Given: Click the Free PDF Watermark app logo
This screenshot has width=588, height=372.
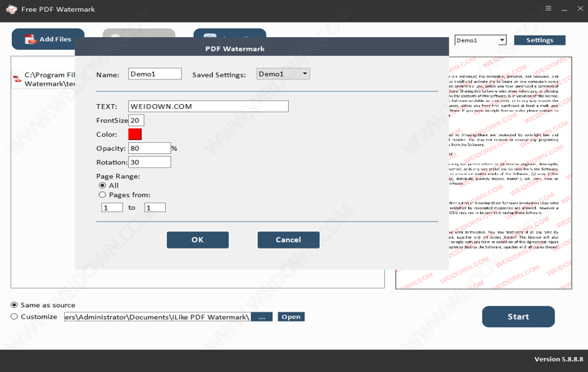Looking at the screenshot, I should point(10,9).
